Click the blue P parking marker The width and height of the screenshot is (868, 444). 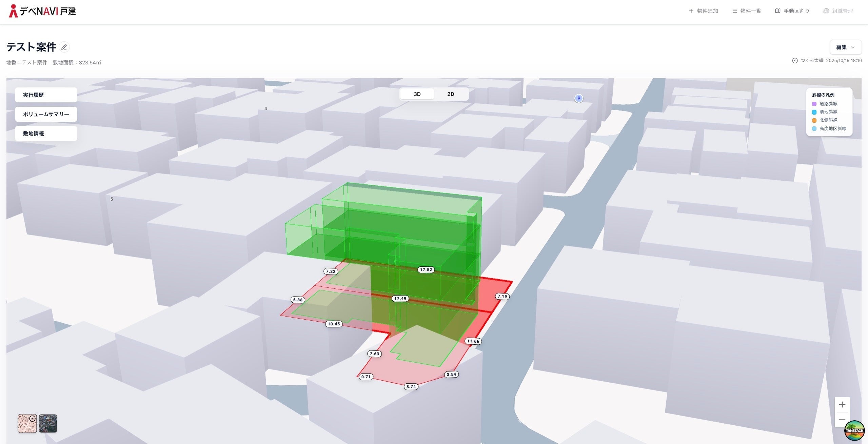[x=578, y=99]
